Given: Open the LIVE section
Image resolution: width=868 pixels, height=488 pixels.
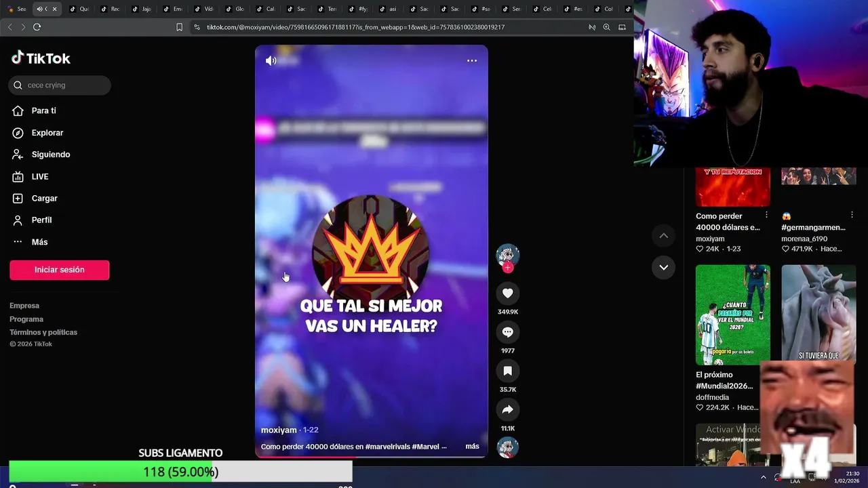Looking at the screenshot, I should click(39, 176).
